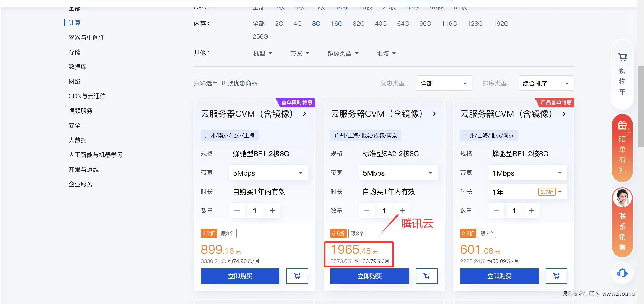This screenshot has width=644, height=304.
Task: Select memory filter 256G
Action: (x=260, y=36)
